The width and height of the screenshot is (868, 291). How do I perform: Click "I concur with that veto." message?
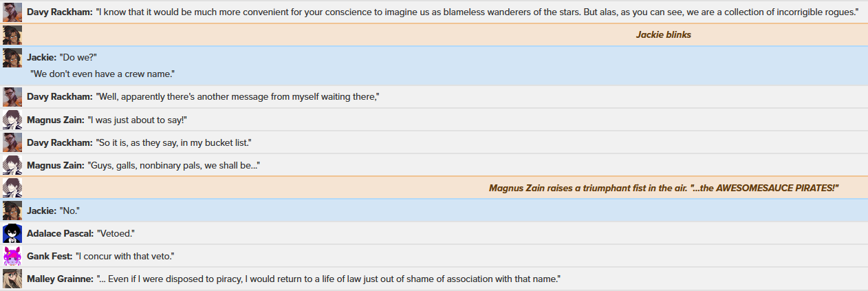(x=124, y=256)
